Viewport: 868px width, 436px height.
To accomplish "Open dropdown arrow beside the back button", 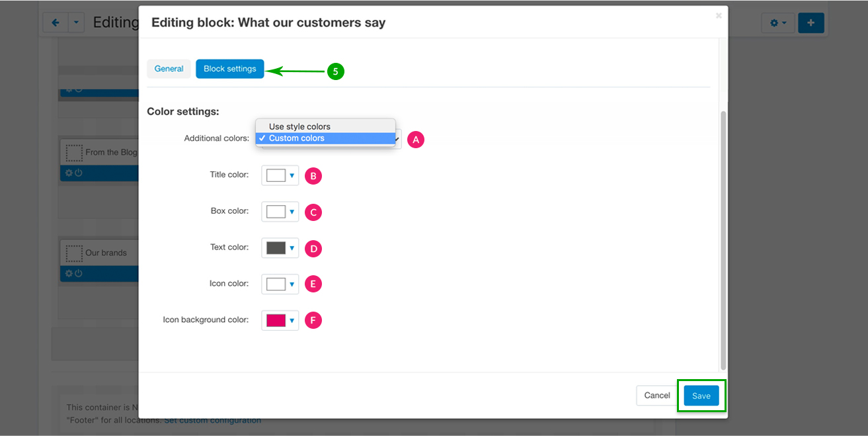I will click(76, 22).
